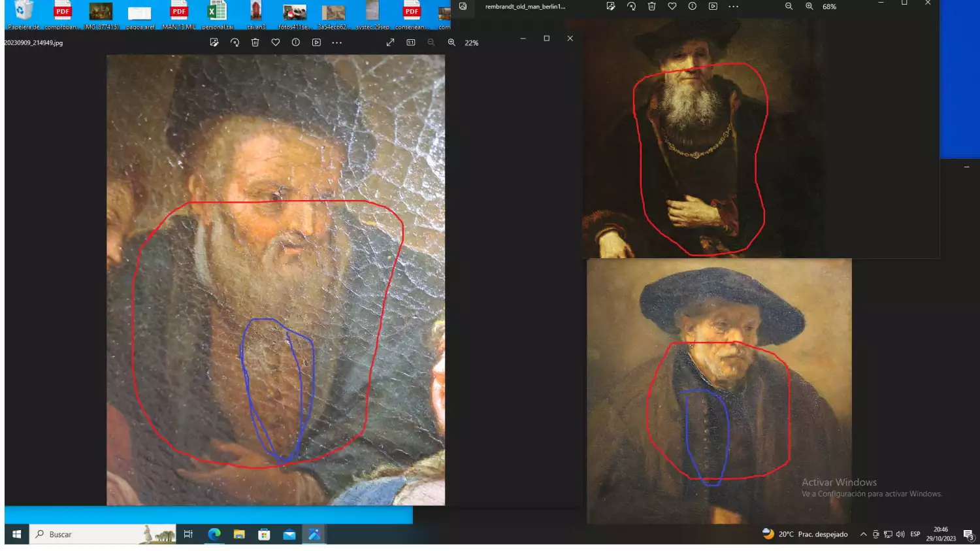Open the volume control in system tray

900,534
